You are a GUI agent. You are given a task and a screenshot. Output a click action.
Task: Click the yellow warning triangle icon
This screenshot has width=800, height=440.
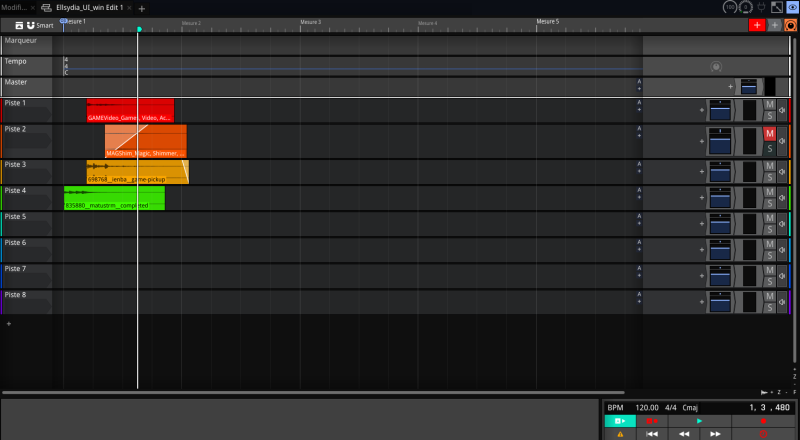(x=620, y=434)
